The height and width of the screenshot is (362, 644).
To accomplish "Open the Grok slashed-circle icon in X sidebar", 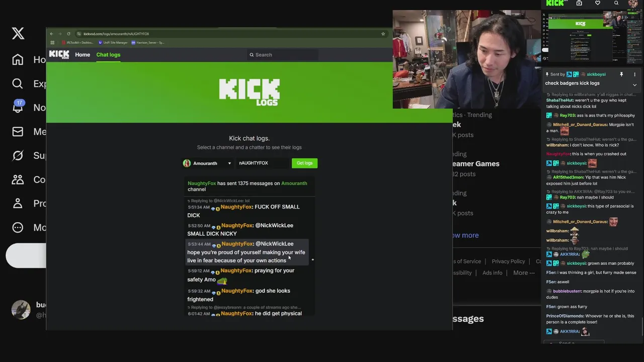I will [18, 155].
